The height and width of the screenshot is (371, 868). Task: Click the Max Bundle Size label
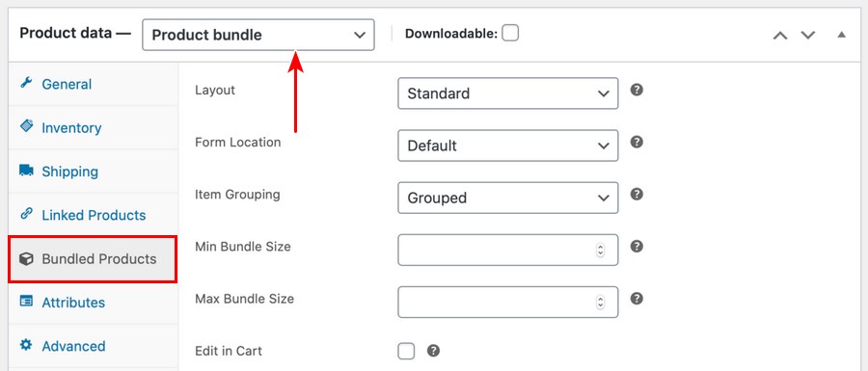pos(244,299)
